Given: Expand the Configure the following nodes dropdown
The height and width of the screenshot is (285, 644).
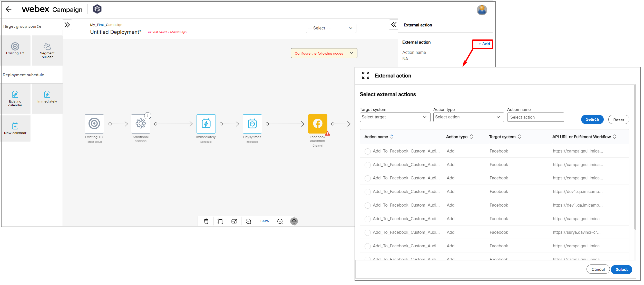Looking at the screenshot, I should (324, 53).
